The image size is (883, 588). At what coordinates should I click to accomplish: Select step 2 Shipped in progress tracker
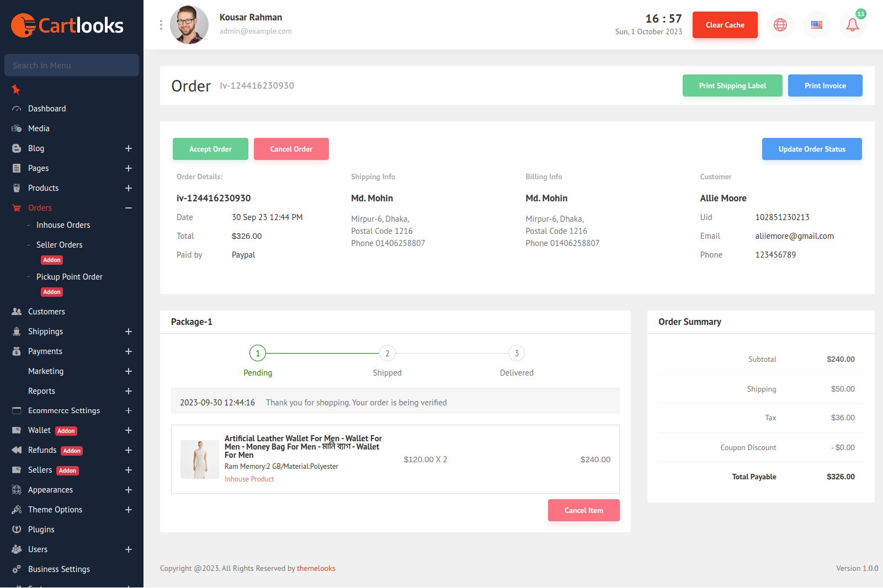click(x=387, y=354)
